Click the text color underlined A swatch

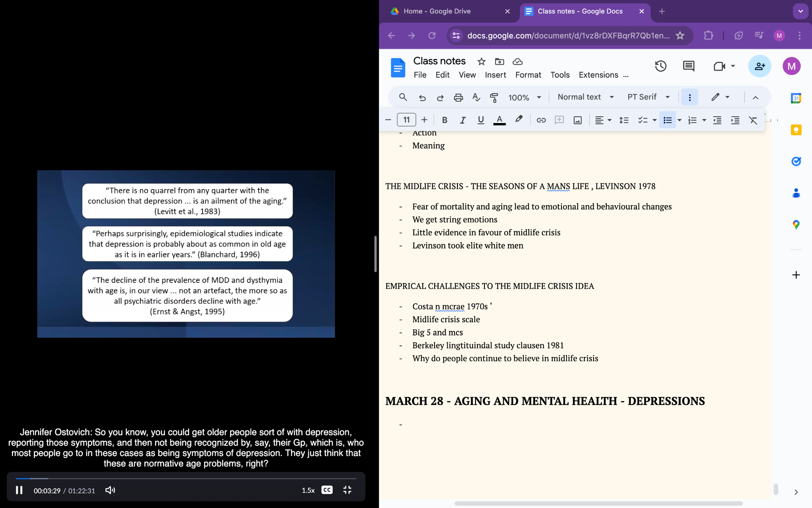coord(499,120)
